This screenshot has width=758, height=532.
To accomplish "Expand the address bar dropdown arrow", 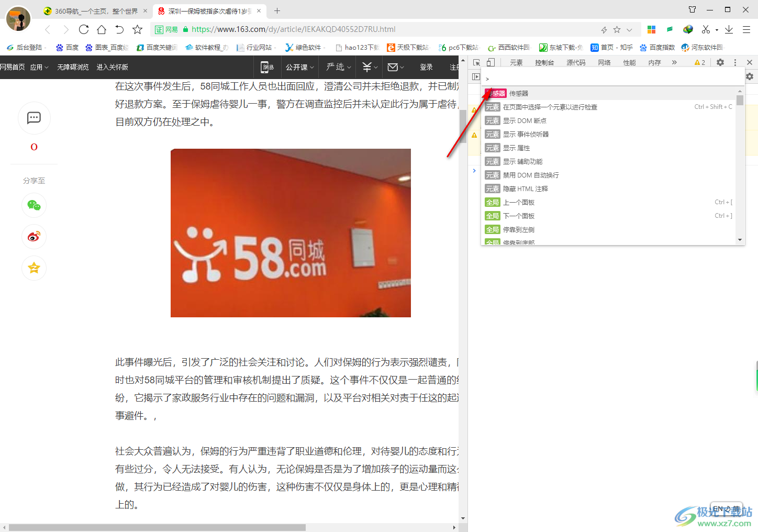I will tap(629, 30).
